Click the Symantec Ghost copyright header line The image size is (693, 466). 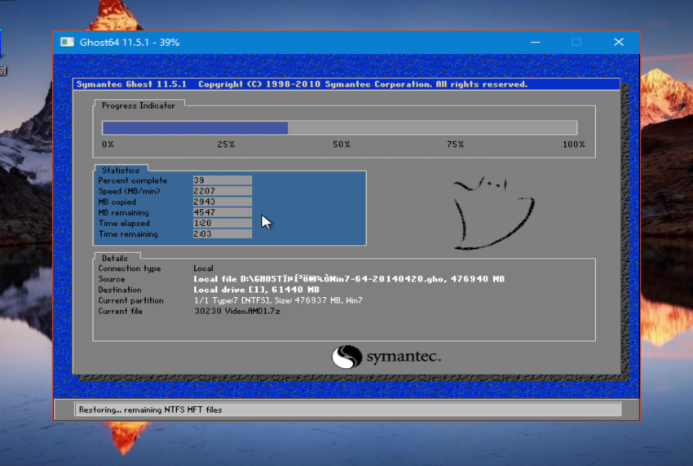tap(302, 84)
